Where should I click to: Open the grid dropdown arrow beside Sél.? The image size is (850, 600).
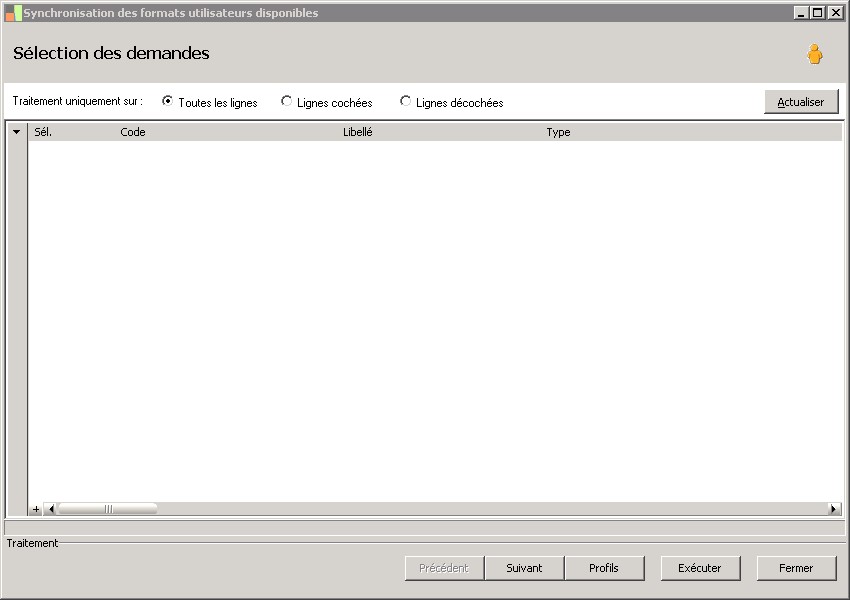[17, 132]
